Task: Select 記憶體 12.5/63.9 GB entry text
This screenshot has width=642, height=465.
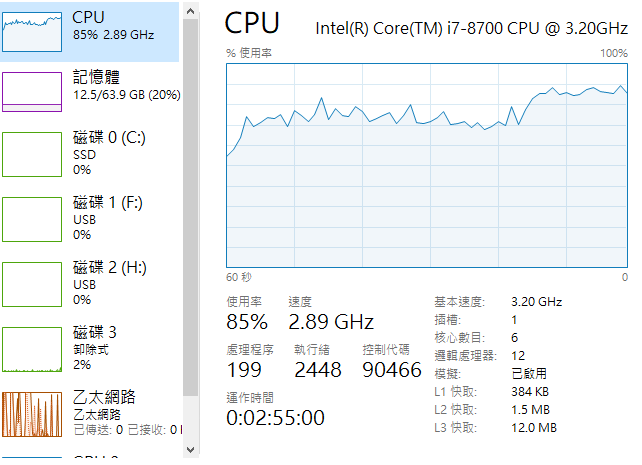Action: coord(127,86)
